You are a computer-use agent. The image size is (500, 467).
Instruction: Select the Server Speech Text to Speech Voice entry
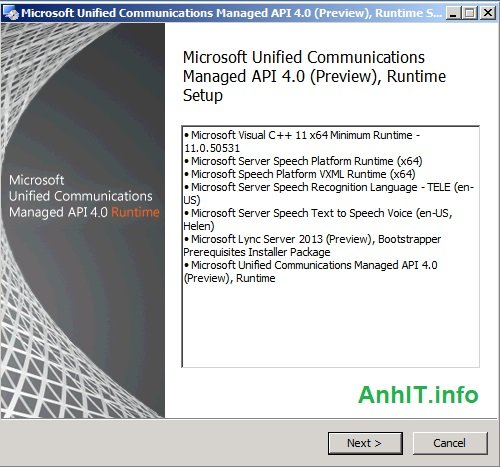(x=318, y=220)
